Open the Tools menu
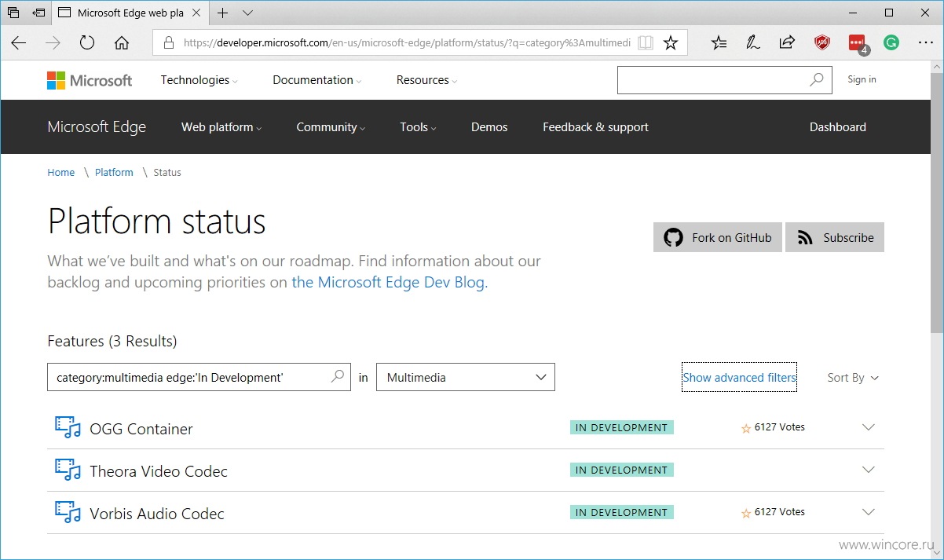Image resolution: width=944 pixels, height=560 pixels. (418, 127)
